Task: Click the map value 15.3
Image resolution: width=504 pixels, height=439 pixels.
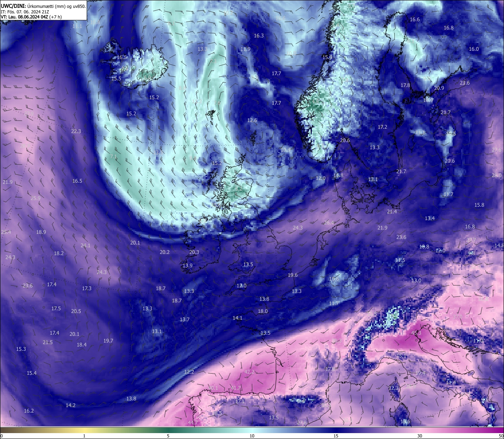Action: 21,349
